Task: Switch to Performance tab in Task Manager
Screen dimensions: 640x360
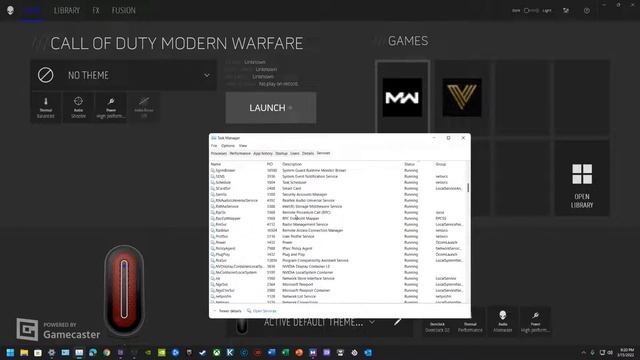Action: point(240,153)
